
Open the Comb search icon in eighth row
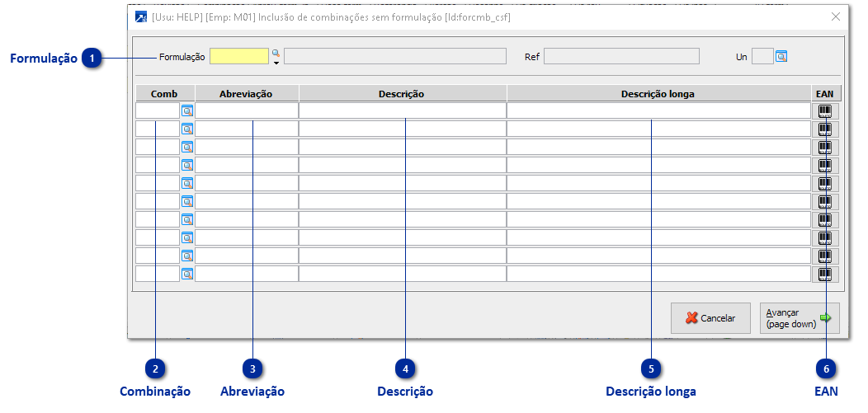[187, 237]
